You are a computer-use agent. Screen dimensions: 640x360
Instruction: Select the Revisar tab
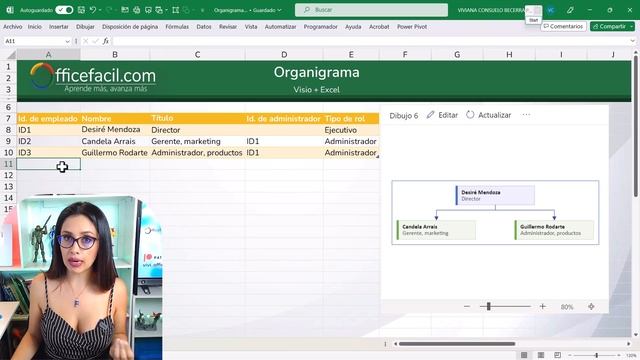228,27
